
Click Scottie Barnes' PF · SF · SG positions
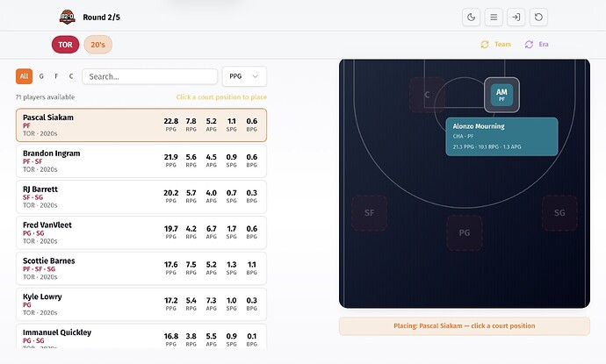coord(39,269)
